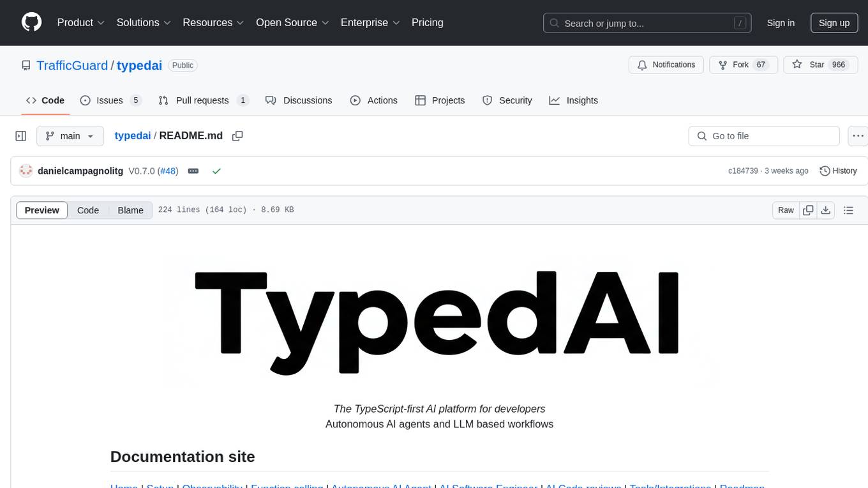Click the TypedAI logo banner image
868x488 pixels.
point(439,321)
